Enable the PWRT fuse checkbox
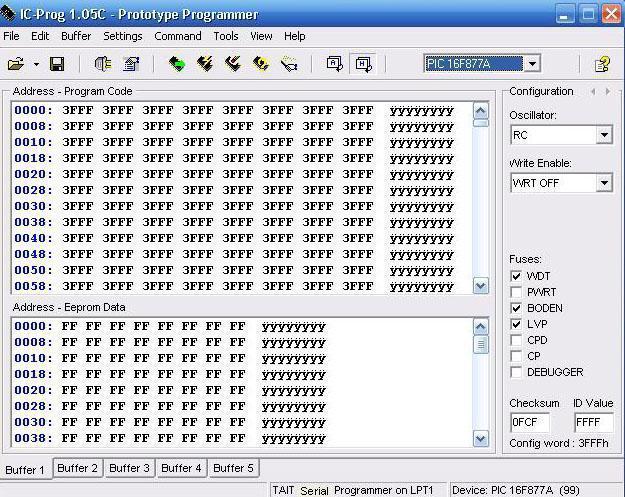 click(516, 292)
